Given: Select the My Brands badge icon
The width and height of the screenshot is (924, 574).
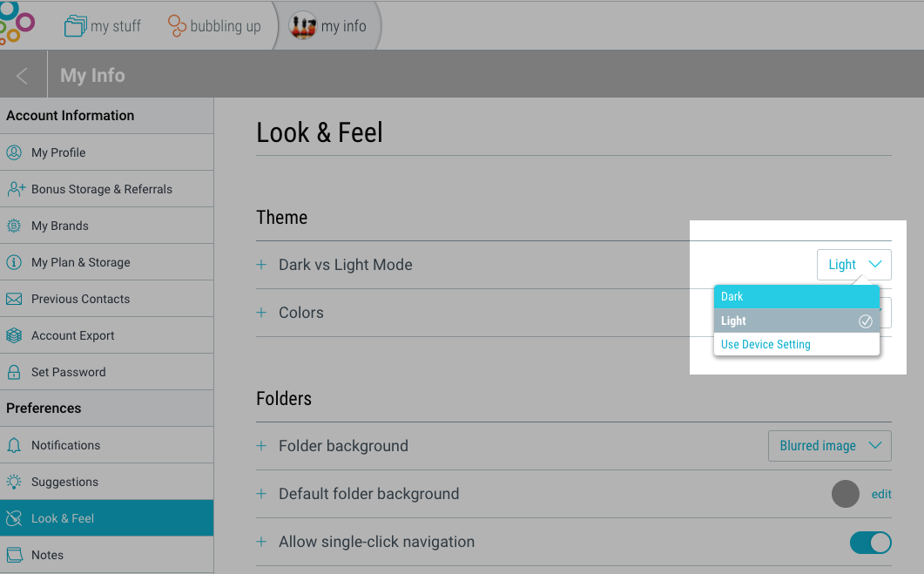Looking at the screenshot, I should tap(14, 226).
